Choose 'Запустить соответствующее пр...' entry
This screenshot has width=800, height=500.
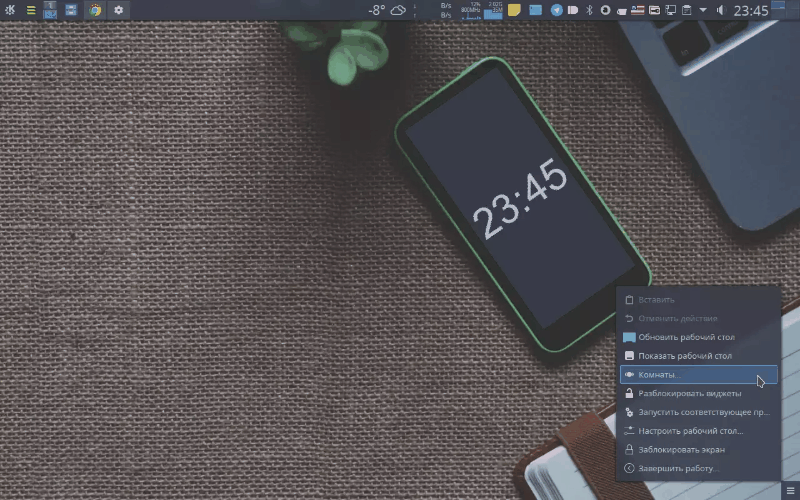[x=698, y=412]
